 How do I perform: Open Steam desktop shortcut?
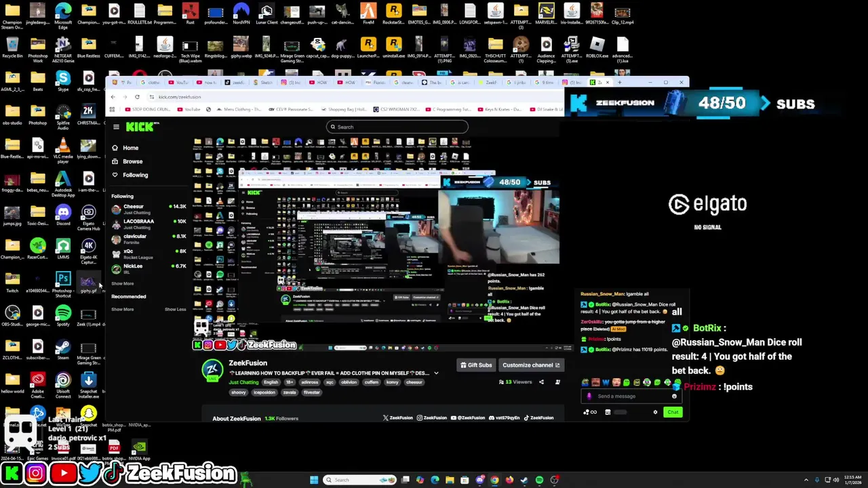point(63,350)
